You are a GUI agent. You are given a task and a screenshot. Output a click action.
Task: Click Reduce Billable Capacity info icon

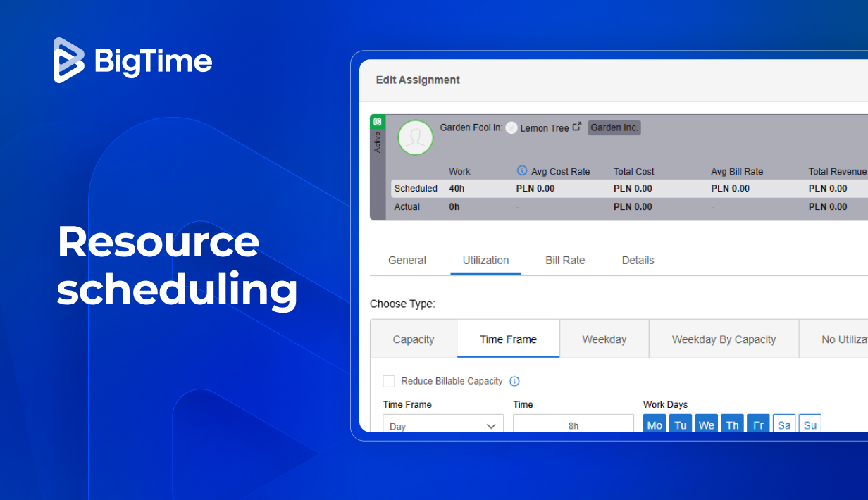514,381
